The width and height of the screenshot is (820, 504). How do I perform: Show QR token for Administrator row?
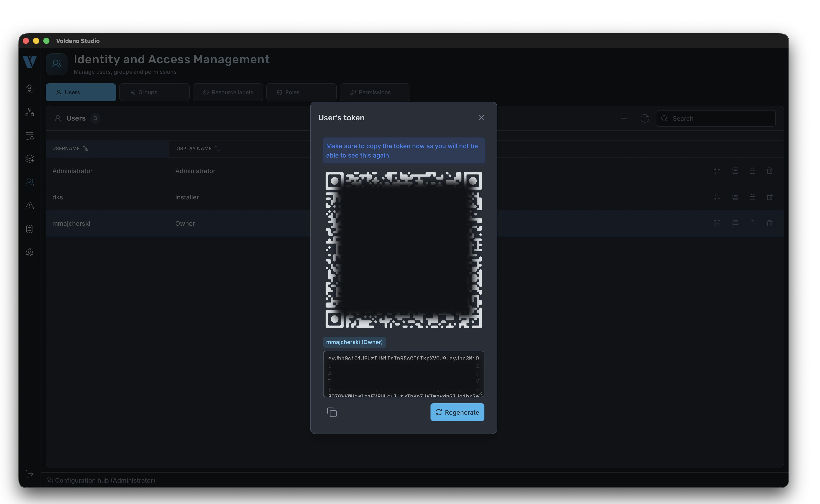click(717, 171)
